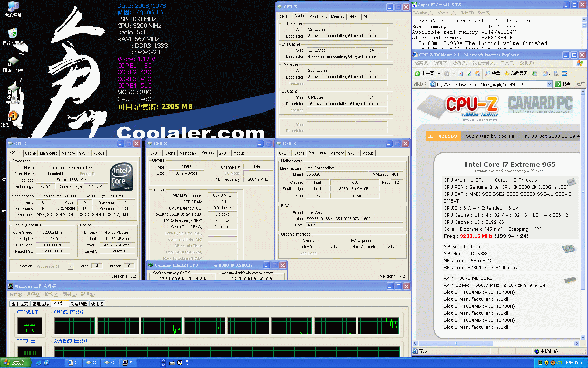The width and height of the screenshot is (588, 368).
Task: Open the Mail button dropdown arrow
Action: pyautogui.click(x=549, y=74)
